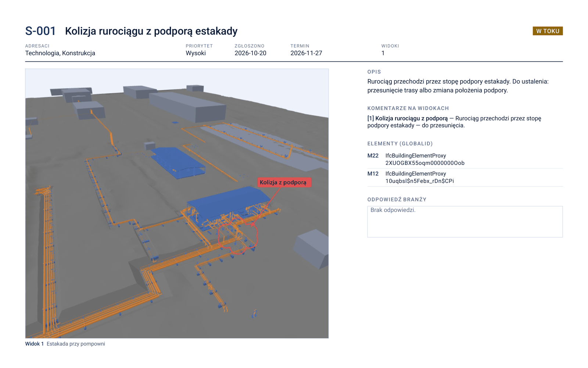Viewport: 588px width, 368px height.
Task: Click the 'OPIS' section heading
Action: pos(374,72)
